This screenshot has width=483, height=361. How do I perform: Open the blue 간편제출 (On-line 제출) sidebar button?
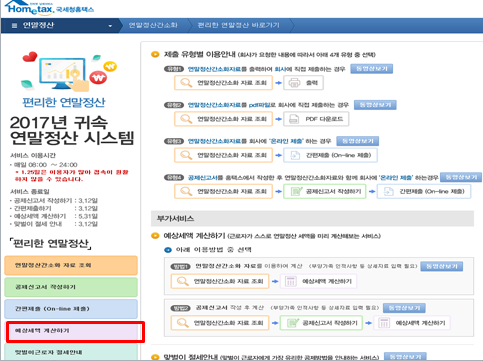tap(71, 309)
